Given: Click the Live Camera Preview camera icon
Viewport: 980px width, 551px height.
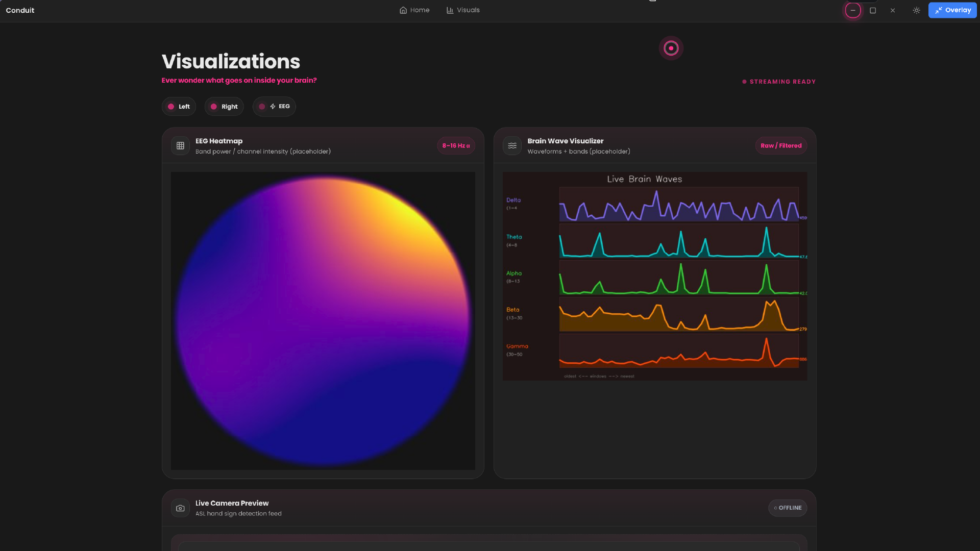Looking at the screenshot, I should tap(180, 508).
